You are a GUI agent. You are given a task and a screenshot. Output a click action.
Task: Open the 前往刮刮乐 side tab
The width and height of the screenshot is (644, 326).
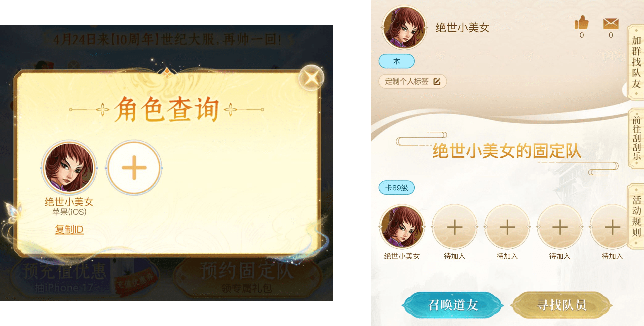[636, 138]
